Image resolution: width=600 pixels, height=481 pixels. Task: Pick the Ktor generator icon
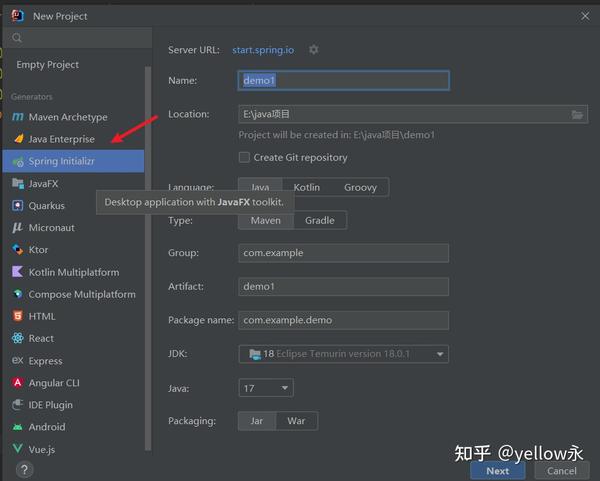18,249
